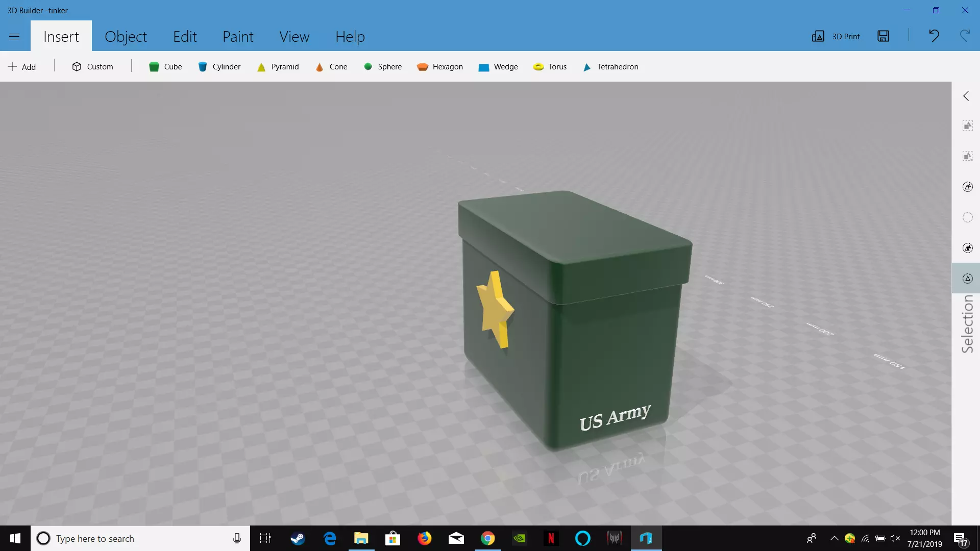Insert a Cube shape

tap(165, 67)
